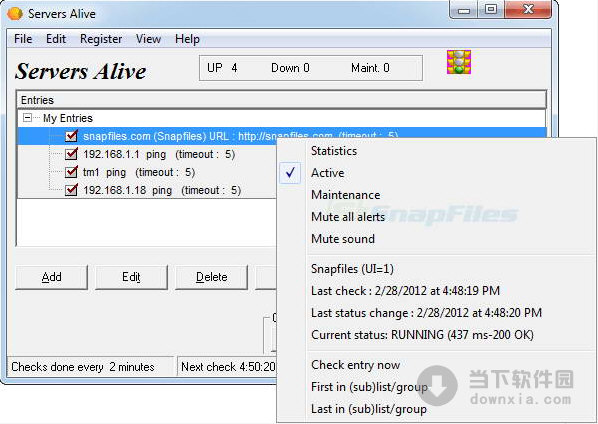Open the Register menu
Viewport: 598px width, 424px height.
[x=101, y=39]
